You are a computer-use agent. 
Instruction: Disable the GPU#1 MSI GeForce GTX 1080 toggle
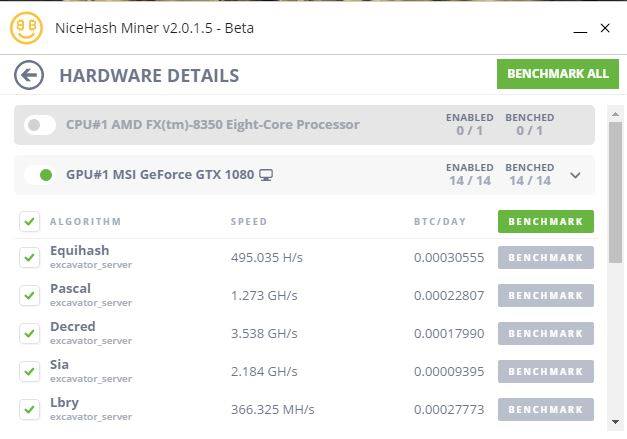click(x=40, y=175)
